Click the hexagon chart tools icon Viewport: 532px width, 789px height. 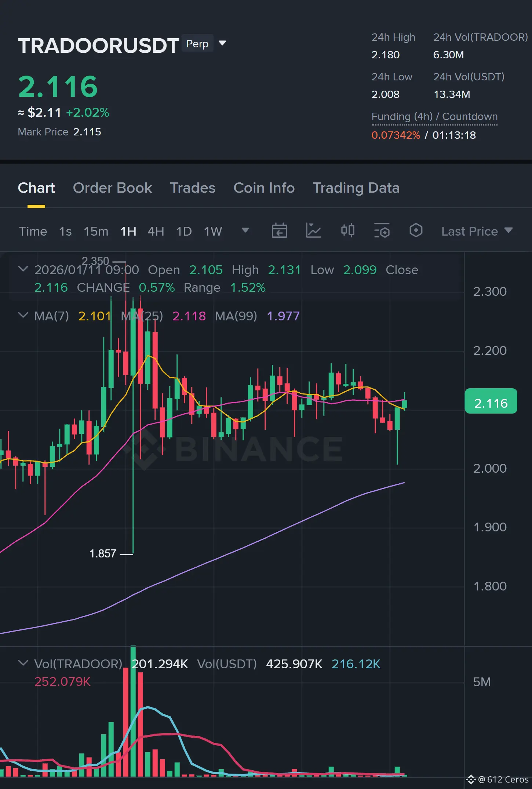coord(416,231)
